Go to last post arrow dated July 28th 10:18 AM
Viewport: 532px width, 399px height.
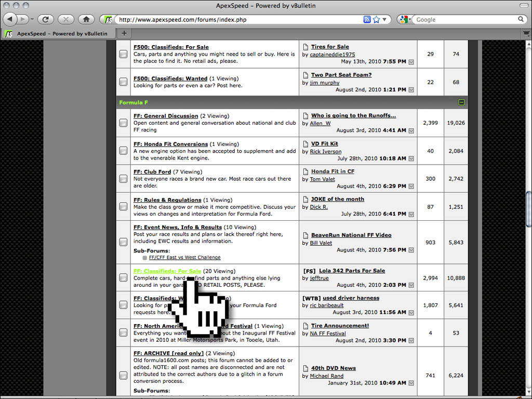411,159
